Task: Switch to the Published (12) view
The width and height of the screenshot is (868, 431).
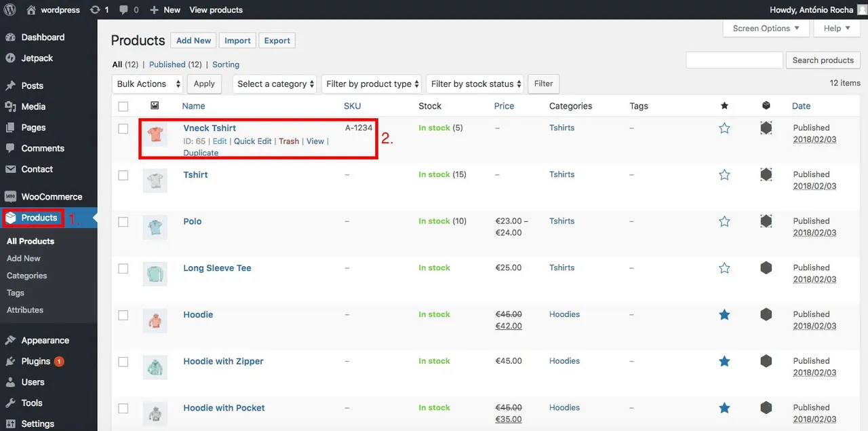Action: (176, 64)
